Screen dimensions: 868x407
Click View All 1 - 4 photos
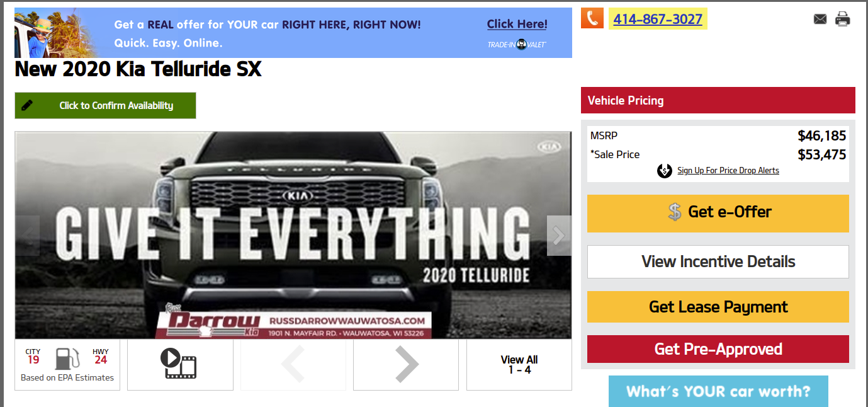pos(519,365)
